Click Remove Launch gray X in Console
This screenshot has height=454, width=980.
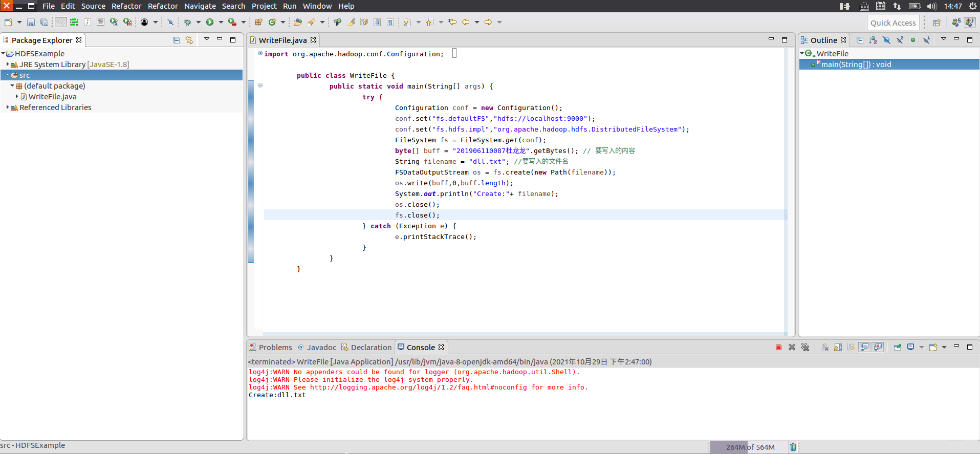(792, 348)
